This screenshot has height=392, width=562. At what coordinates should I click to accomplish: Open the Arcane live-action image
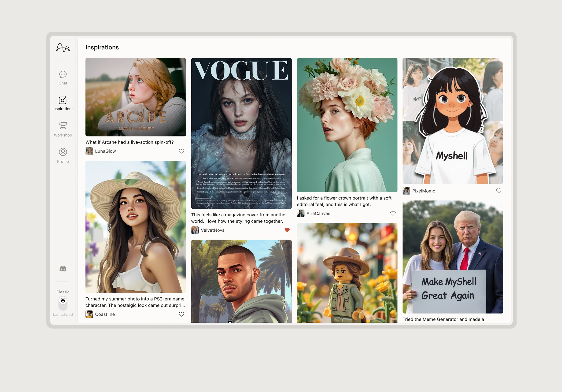click(x=136, y=97)
